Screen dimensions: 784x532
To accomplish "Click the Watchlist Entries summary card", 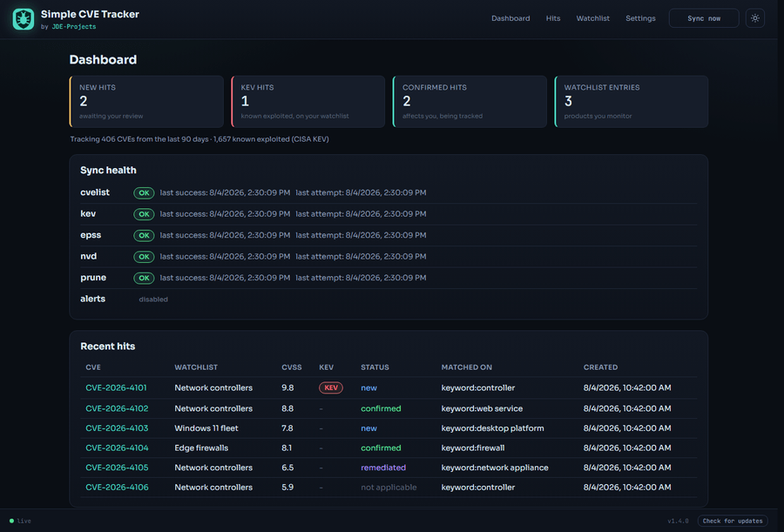I will [x=632, y=102].
